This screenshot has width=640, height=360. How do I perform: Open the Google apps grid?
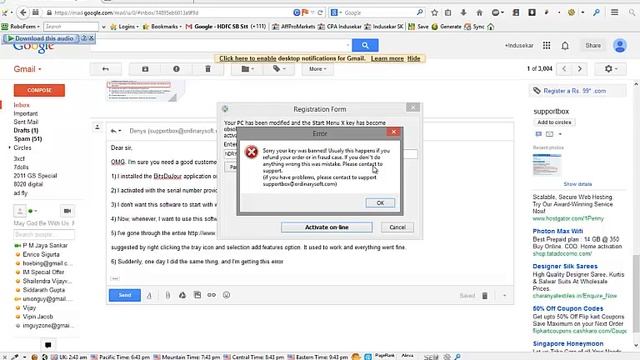pyautogui.click(x=547, y=46)
